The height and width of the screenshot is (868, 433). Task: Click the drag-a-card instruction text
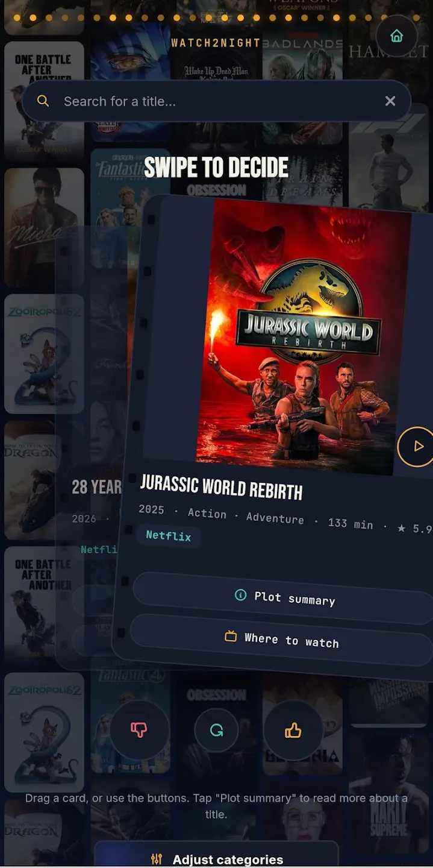point(216,806)
